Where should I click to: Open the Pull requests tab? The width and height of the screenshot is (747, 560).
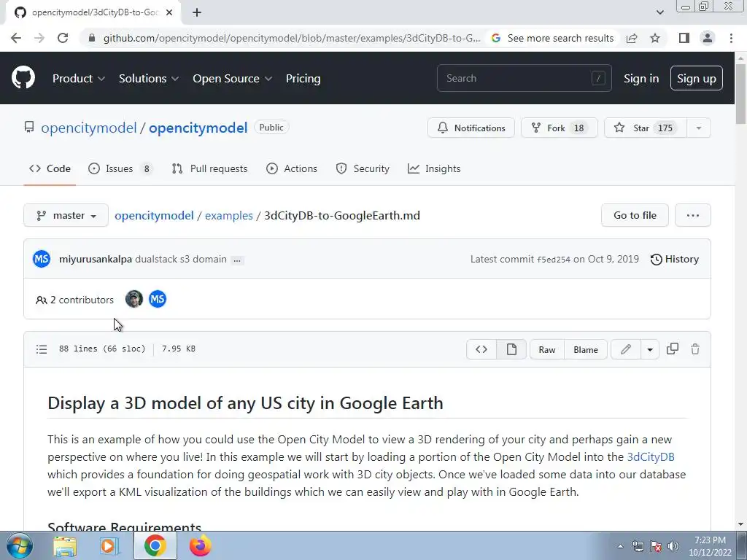[x=209, y=168]
